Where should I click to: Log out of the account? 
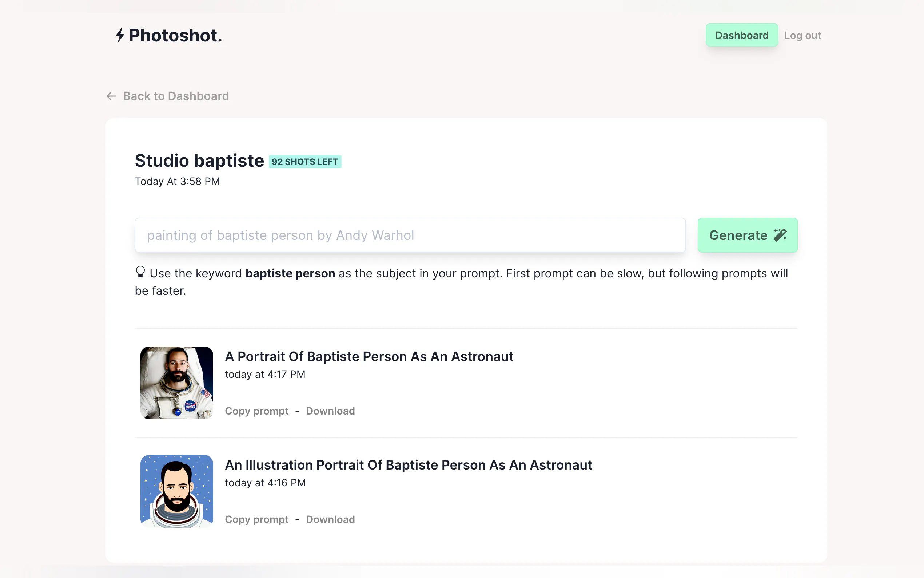click(x=802, y=36)
